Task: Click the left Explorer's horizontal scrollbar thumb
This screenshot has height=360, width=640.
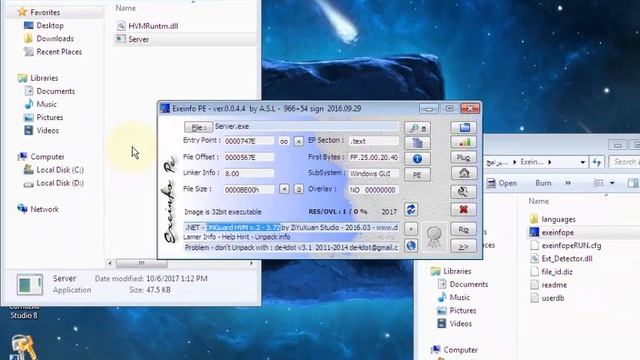Action: [x=142, y=263]
